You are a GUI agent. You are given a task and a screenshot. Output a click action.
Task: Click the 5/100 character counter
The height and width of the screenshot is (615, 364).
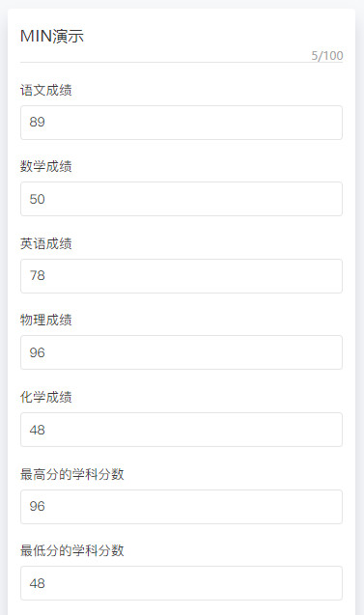pos(327,56)
